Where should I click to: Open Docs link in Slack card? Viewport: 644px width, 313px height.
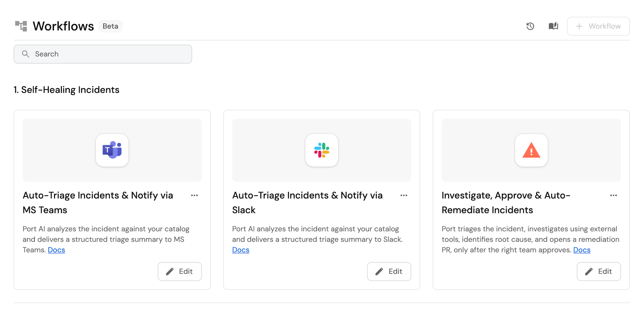click(241, 250)
